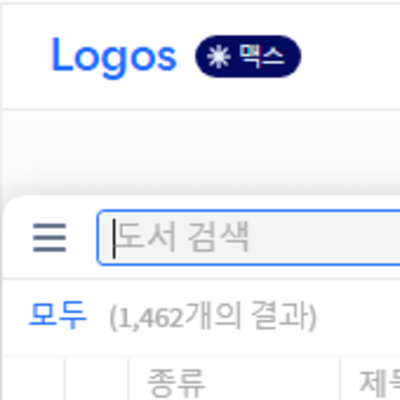Click the empty space right of the result count
Image resolution: width=400 pixels, height=400 pixels.
pyautogui.click(x=358, y=315)
